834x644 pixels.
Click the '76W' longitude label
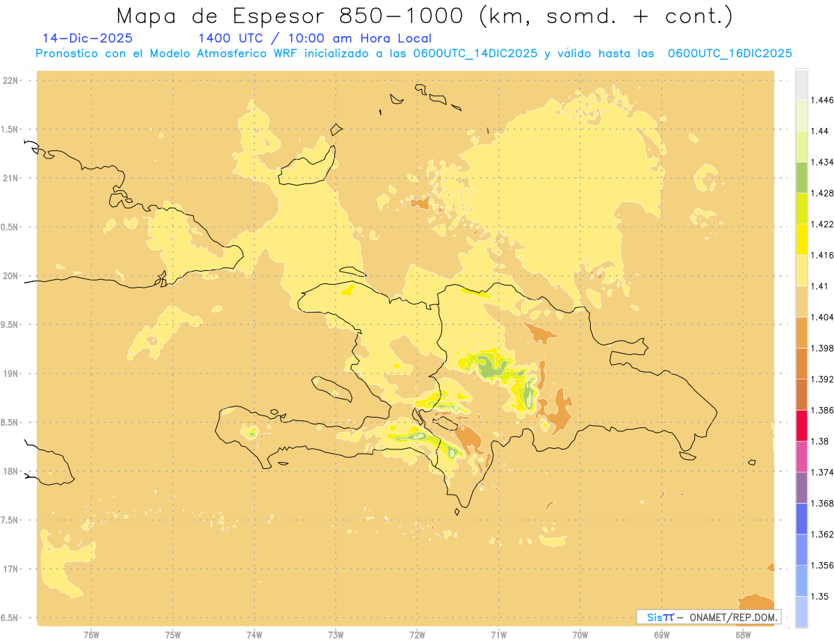(91, 634)
